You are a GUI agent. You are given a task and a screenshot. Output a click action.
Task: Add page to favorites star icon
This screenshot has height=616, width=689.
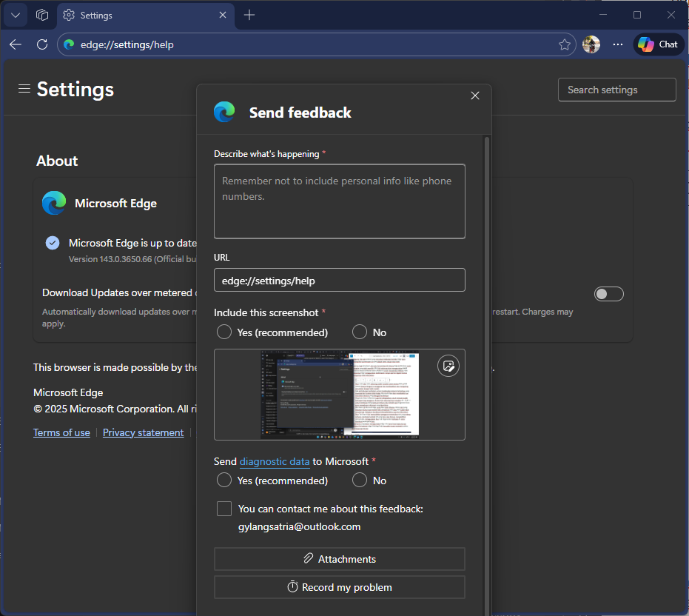[565, 44]
